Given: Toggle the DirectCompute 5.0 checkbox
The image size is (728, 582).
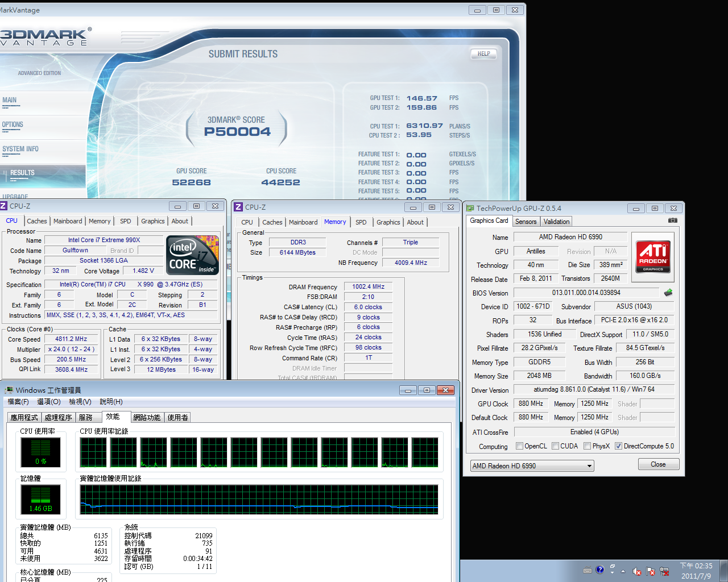Looking at the screenshot, I should tap(618, 446).
